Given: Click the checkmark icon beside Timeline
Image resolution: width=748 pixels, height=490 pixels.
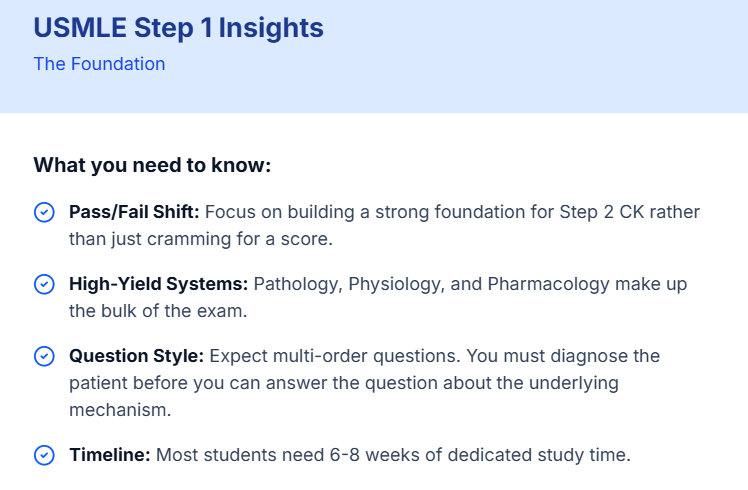Looking at the screenshot, I should 44,455.
